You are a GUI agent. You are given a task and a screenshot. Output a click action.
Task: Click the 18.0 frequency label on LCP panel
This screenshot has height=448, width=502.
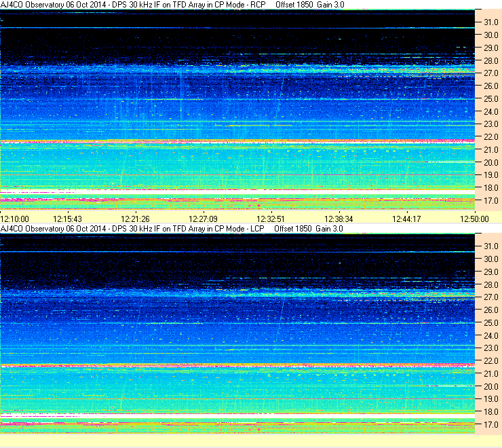[x=491, y=412]
